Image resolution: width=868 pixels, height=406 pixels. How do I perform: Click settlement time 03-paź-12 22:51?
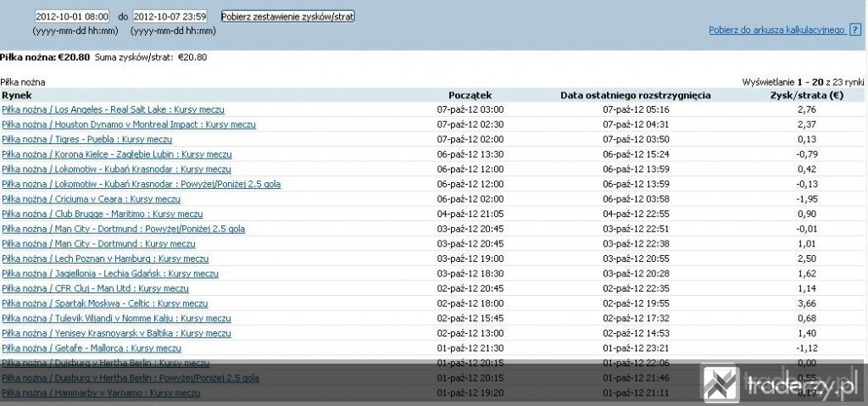[636, 229]
